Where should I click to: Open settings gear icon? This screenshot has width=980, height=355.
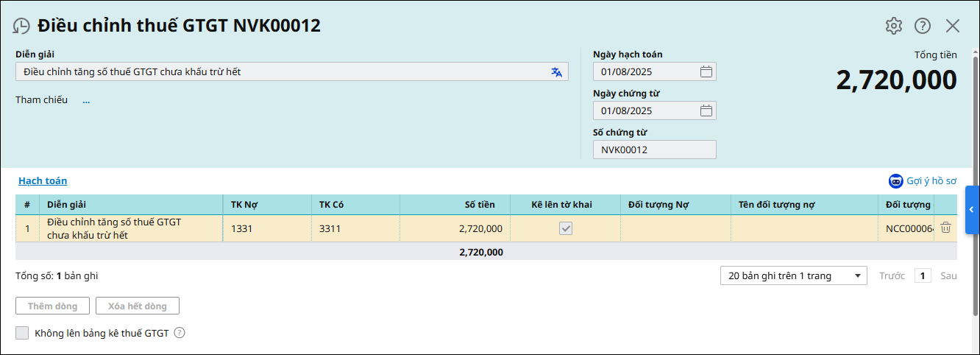893,26
